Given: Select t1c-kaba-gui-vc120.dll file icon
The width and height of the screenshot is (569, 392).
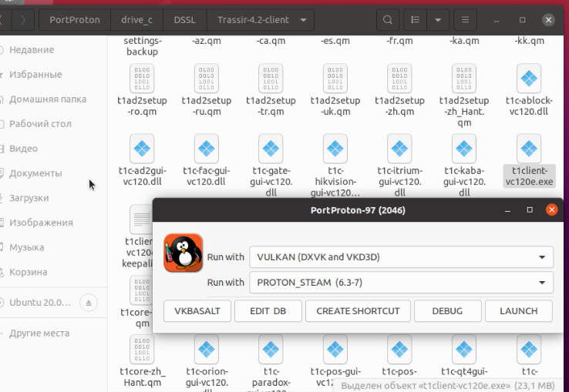Looking at the screenshot, I should click(464, 149).
